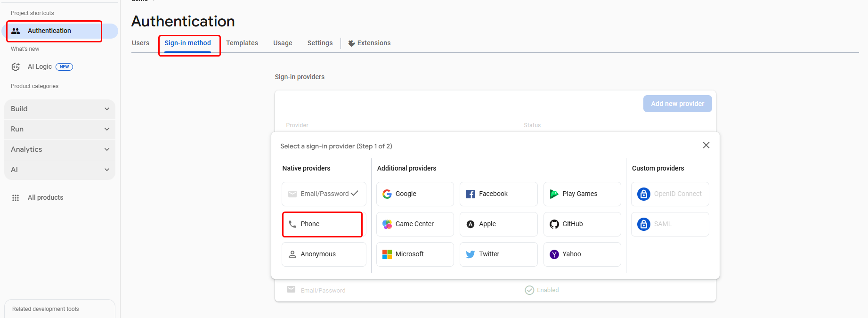This screenshot has height=318, width=868.
Task: Close the sign-in provider dialog
Action: [706, 145]
